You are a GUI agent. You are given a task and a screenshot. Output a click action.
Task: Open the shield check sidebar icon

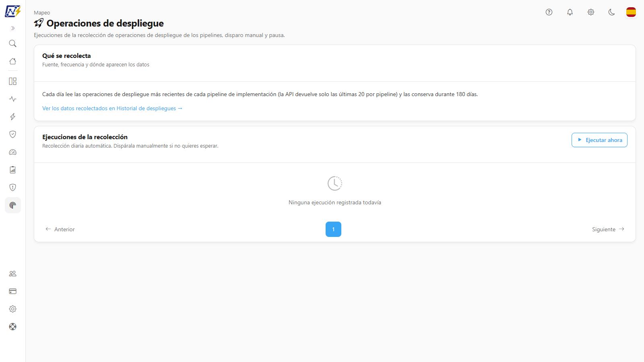13,134
